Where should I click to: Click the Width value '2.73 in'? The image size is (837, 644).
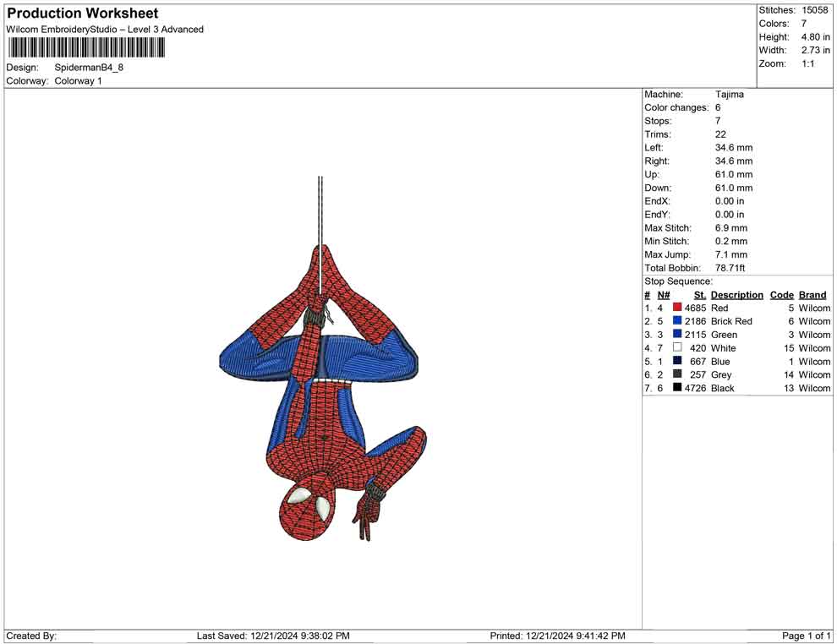point(815,50)
